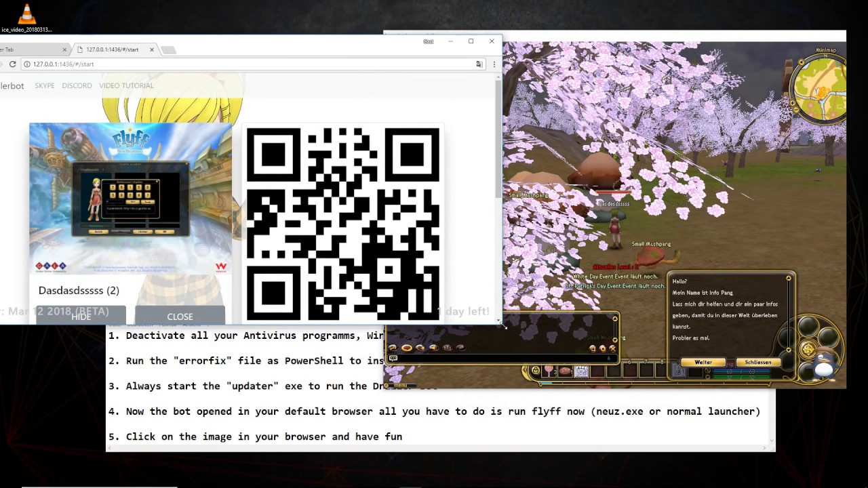Click the Minimap label button
Image resolution: width=868 pixels, height=488 pixels.
click(826, 50)
